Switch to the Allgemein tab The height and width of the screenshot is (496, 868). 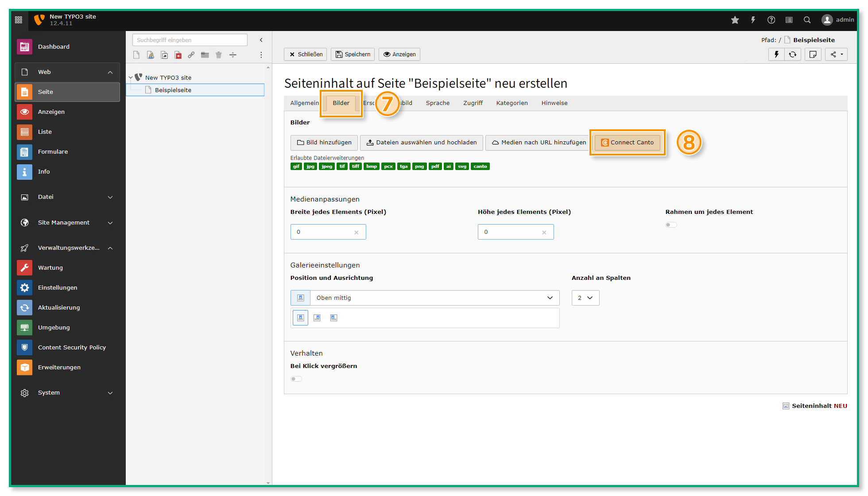[x=304, y=103]
